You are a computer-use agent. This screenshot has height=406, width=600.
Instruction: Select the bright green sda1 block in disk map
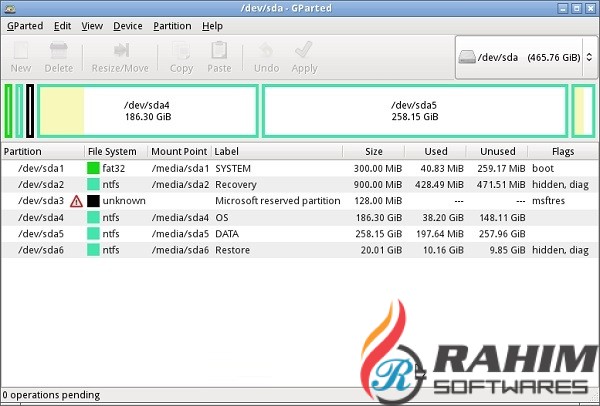pos(8,111)
